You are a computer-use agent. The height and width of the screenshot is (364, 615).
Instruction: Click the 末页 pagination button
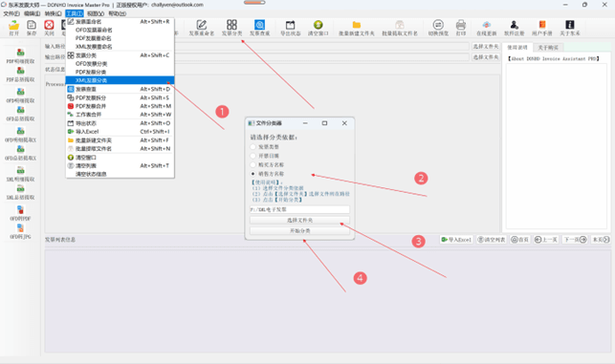click(x=601, y=240)
